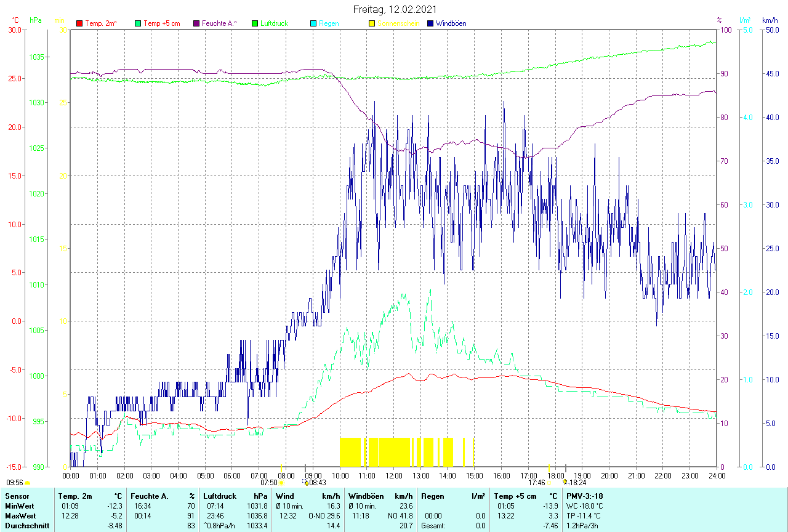Click the 1035 tick on the pressure axis
The height and width of the screenshot is (532, 788).
click(37, 57)
